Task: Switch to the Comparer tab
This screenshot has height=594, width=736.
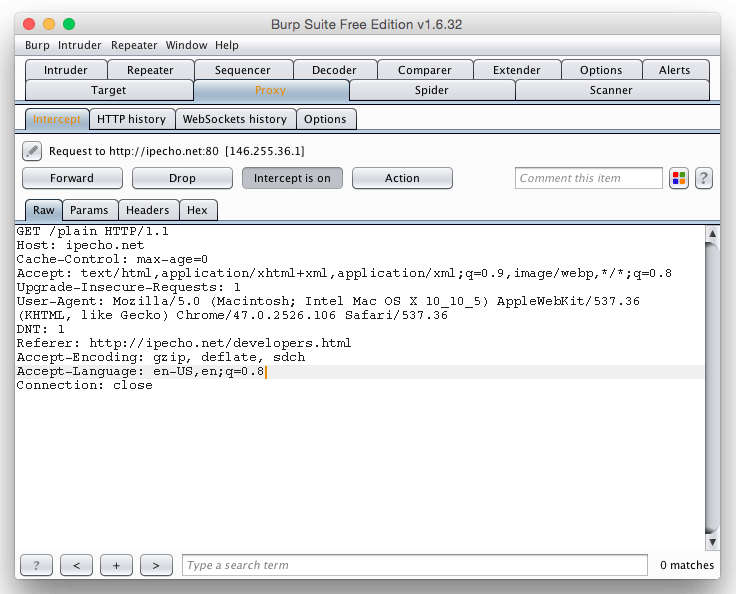Action: (x=424, y=70)
